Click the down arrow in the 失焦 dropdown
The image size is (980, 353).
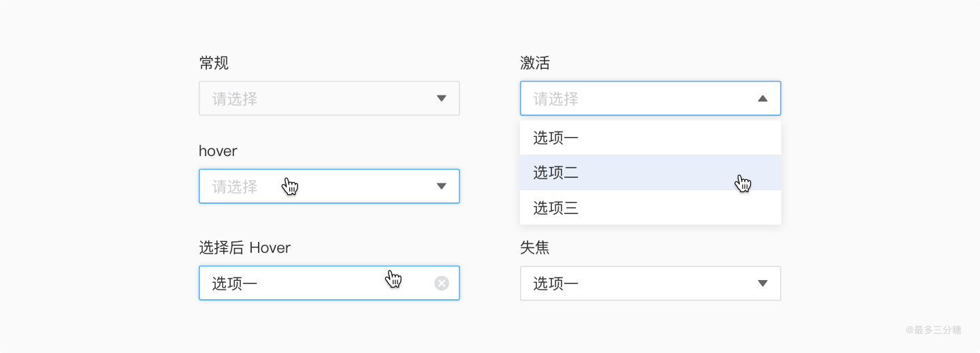coord(763,283)
